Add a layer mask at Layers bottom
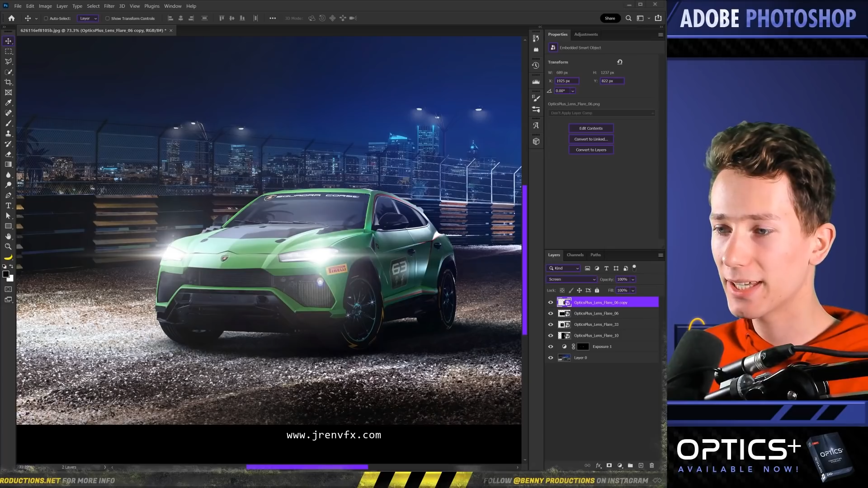Image resolution: width=868 pixels, height=488 pixels. (x=609, y=465)
